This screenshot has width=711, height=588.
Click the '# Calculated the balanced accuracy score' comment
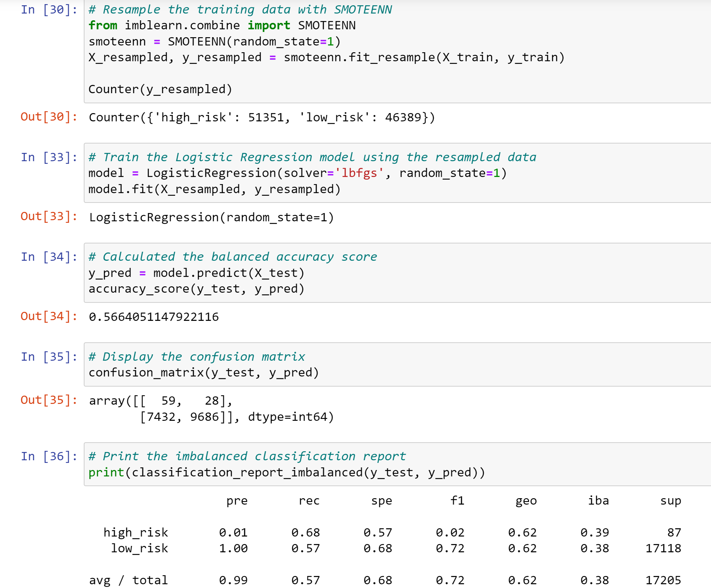[233, 257]
